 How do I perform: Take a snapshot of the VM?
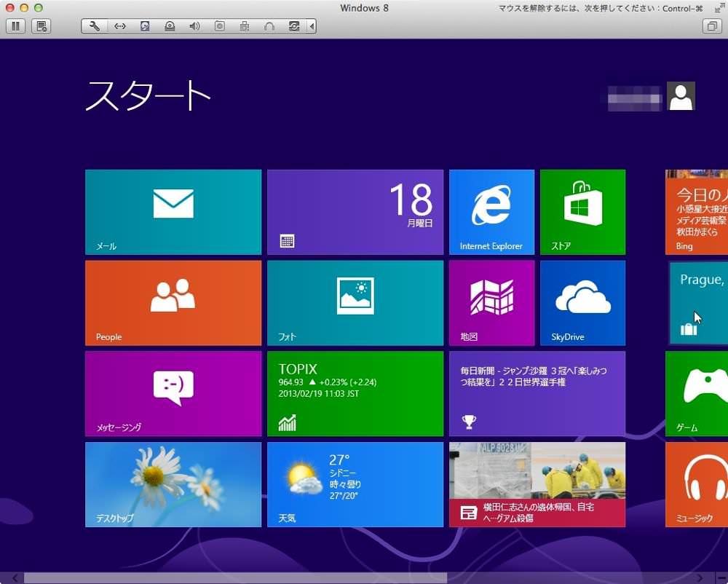pos(41,26)
